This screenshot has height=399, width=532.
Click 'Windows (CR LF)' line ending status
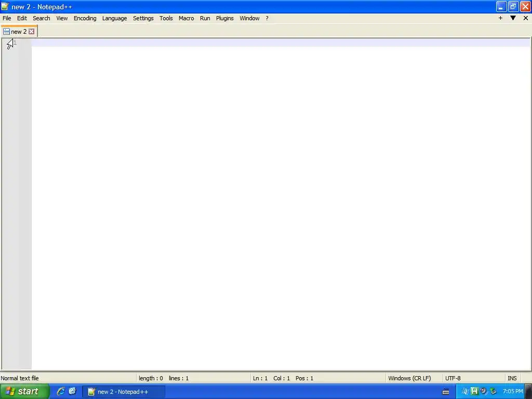click(409, 378)
